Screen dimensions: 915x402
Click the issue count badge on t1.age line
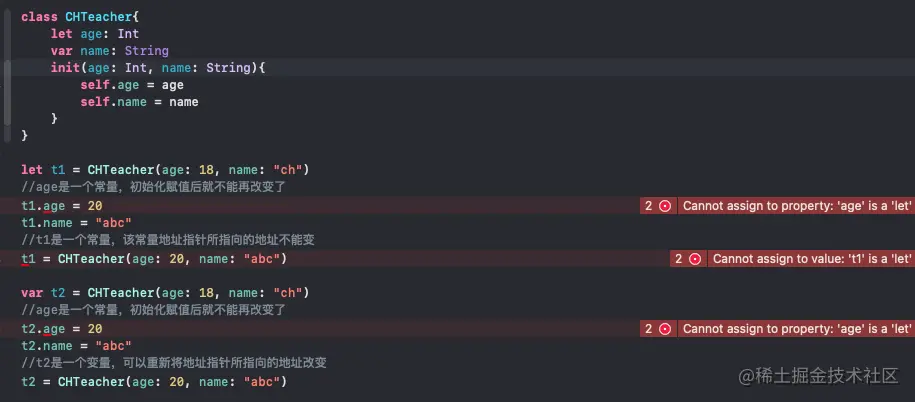click(648, 206)
